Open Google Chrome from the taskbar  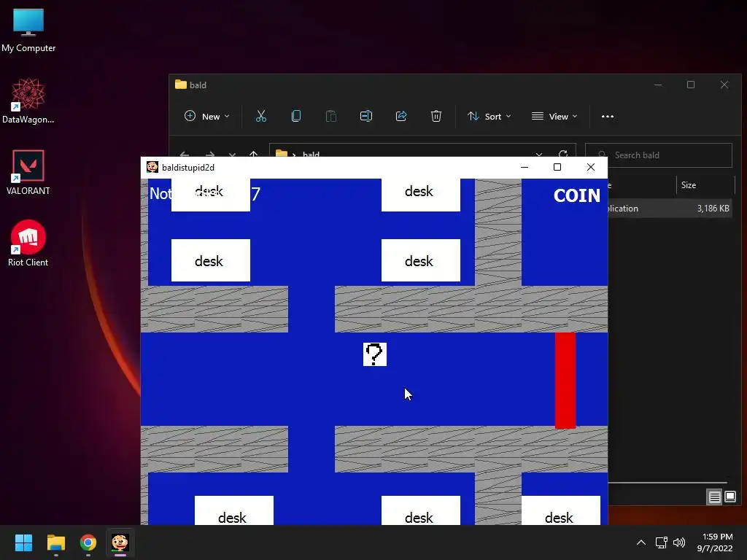[x=88, y=542]
